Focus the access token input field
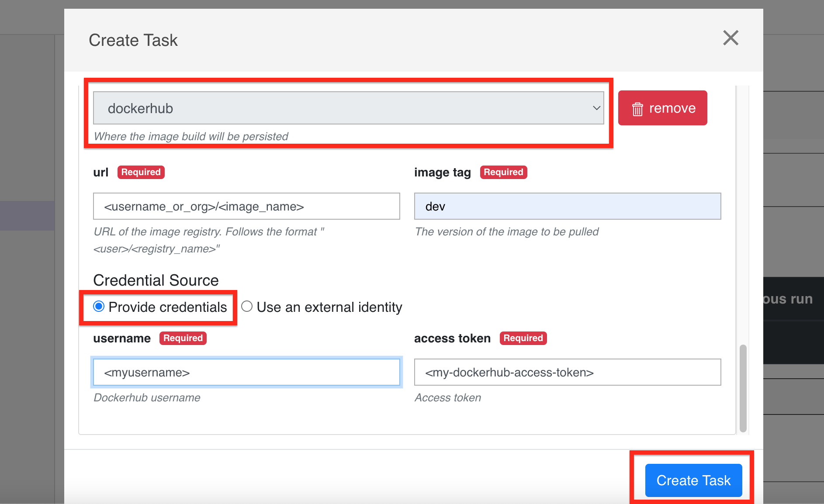 pos(568,372)
